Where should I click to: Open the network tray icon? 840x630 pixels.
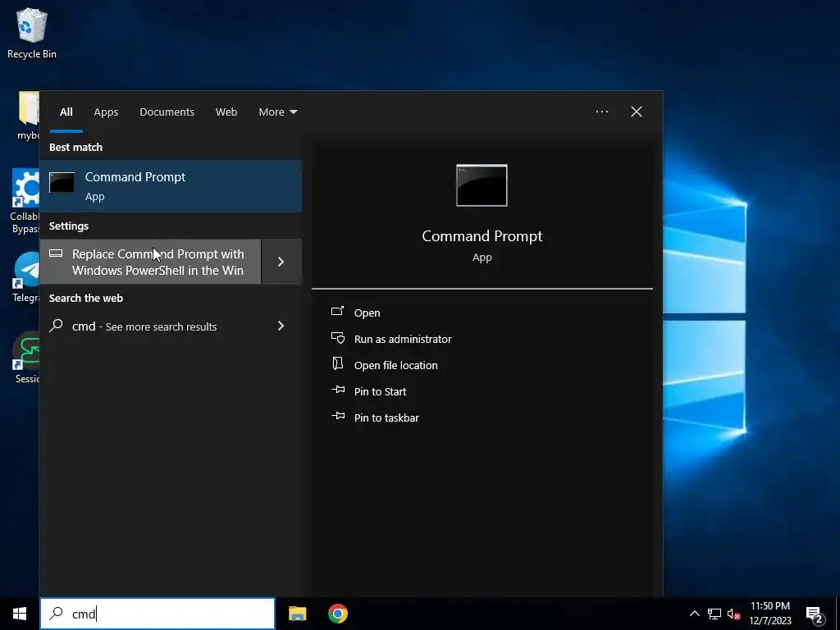[714, 614]
